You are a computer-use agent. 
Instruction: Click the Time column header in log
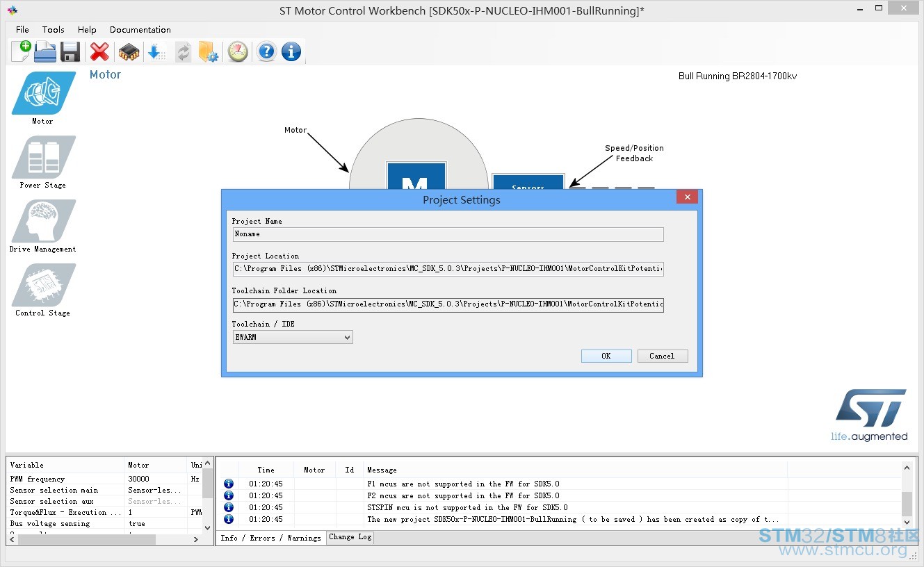266,470
